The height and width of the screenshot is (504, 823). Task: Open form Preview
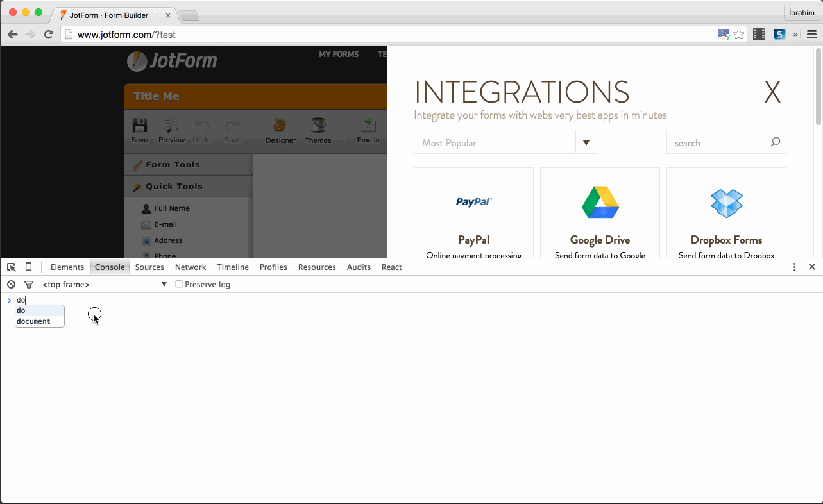[x=171, y=130]
